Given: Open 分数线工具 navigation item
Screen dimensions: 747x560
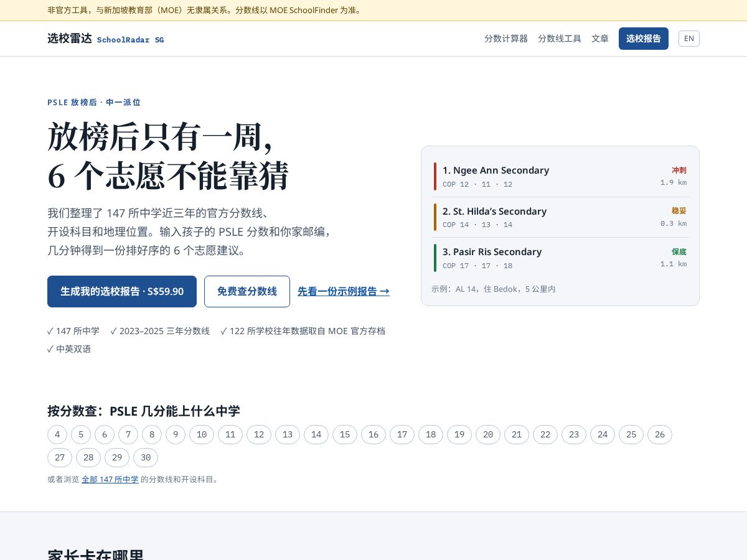Looking at the screenshot, I should 560,39.
